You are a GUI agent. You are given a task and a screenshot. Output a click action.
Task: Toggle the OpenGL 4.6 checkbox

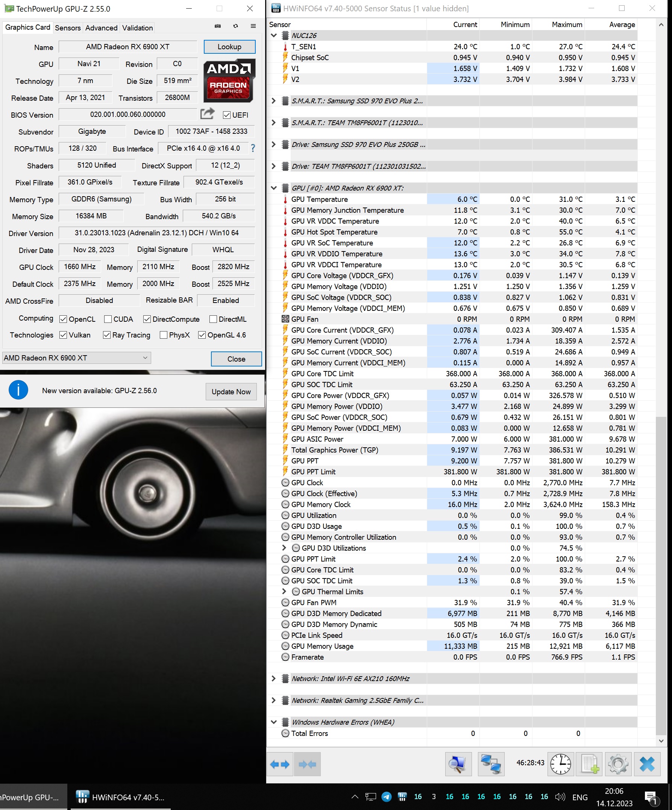pos(202,335)
